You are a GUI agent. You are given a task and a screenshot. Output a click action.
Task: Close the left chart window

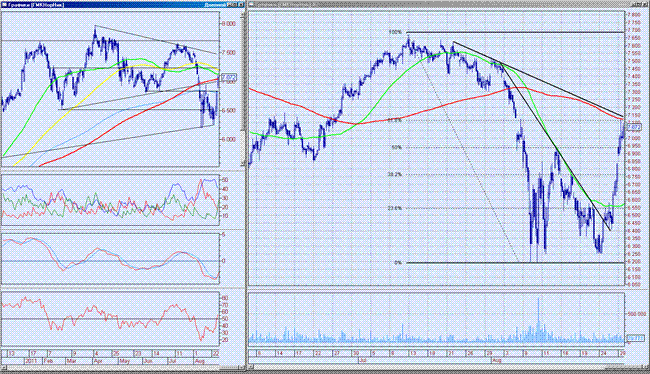[241, 5]
